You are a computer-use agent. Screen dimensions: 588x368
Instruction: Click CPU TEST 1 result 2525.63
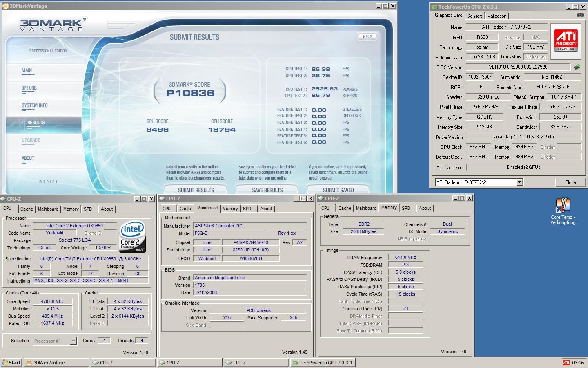coord(325,89)
